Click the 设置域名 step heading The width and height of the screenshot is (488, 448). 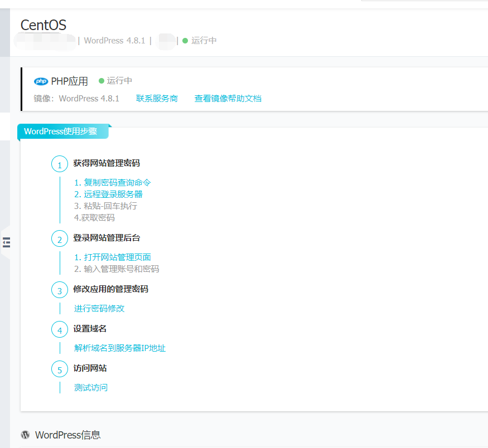coord(90,329)
